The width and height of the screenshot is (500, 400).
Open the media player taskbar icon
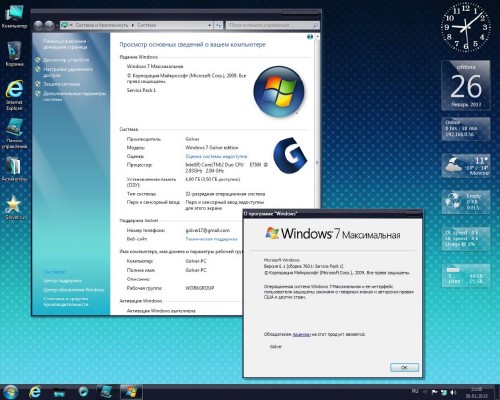(x=83, y=392)
